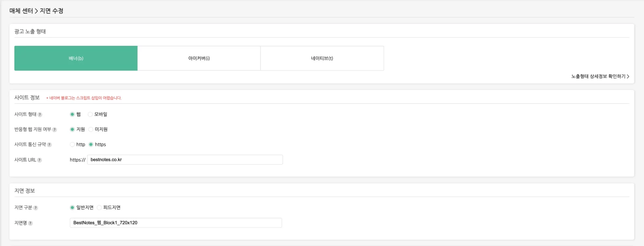Click help icon next to 지면 구분

pyautogui.click(x=36, y=208)
